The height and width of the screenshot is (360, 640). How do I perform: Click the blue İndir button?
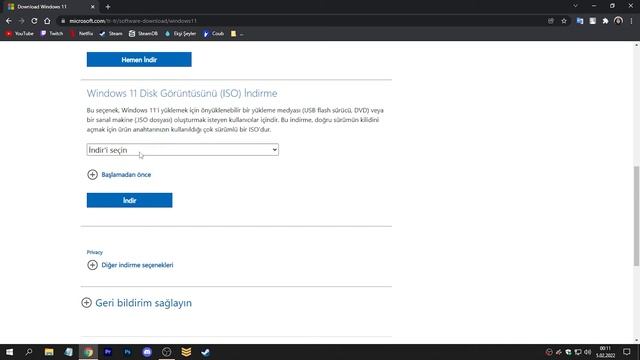click(129, 200)
